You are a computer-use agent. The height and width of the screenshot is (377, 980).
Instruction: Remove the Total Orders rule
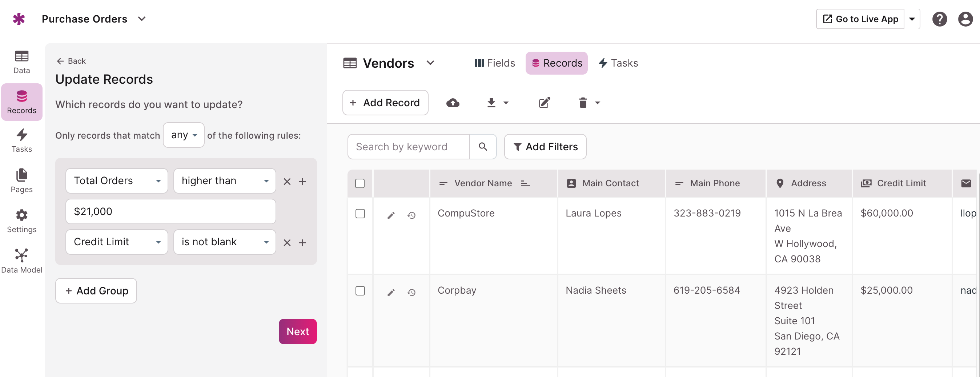click(287, 182)
